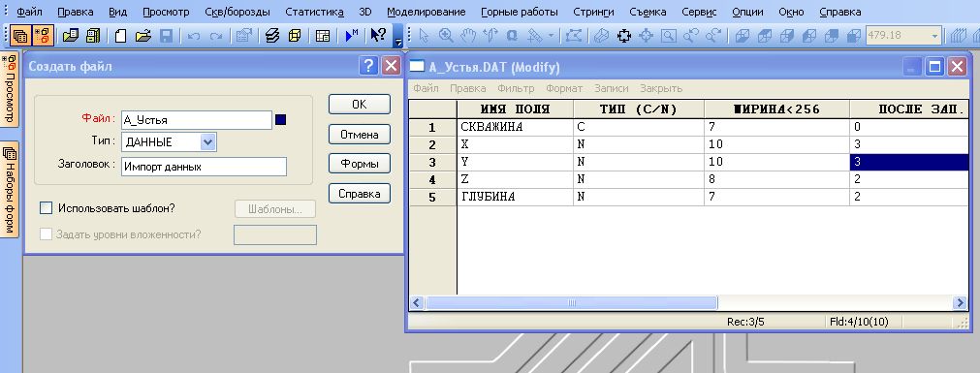Image resolution: width=980 pixels, height=373 pixels.
Task: Open the Съемка menu
Action: (648, 12)
